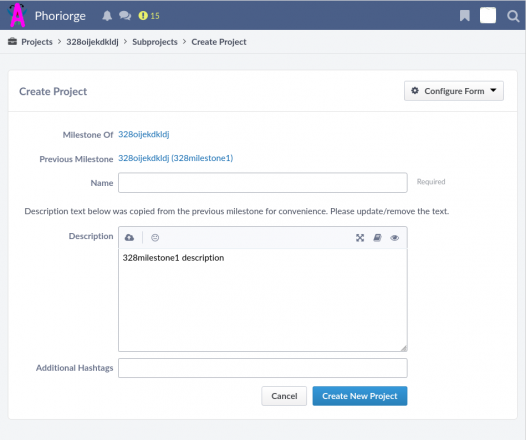Open previous milestone 328milestone1 link
The height and width of the screenshot is (440, 526).
tap(175, 158)
